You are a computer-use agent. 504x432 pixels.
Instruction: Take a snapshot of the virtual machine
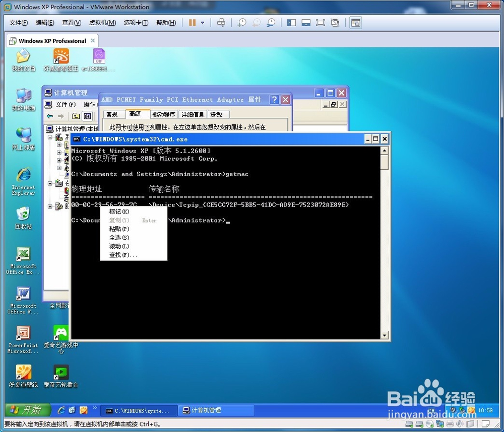[242, 23]
